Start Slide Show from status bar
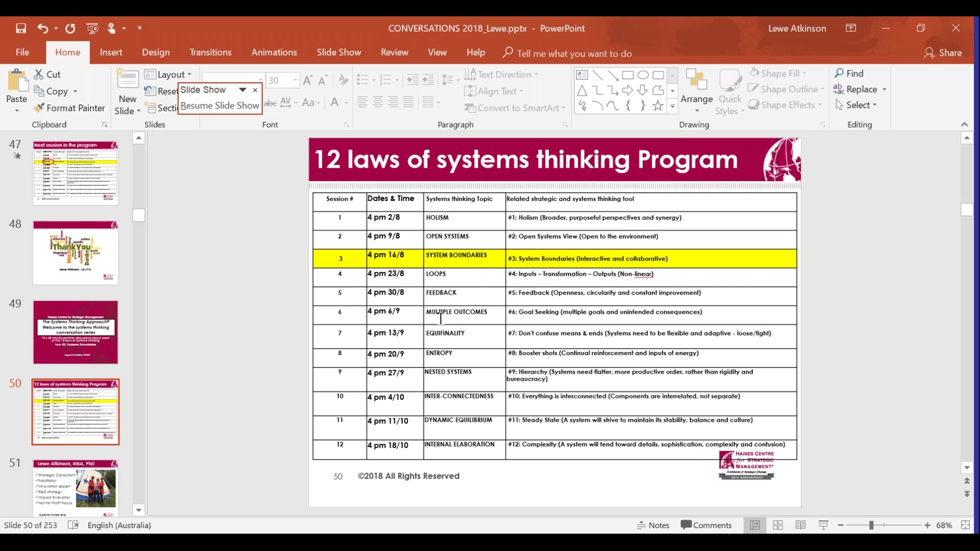This screenshot has height=551, width=980. click(824, 525)
